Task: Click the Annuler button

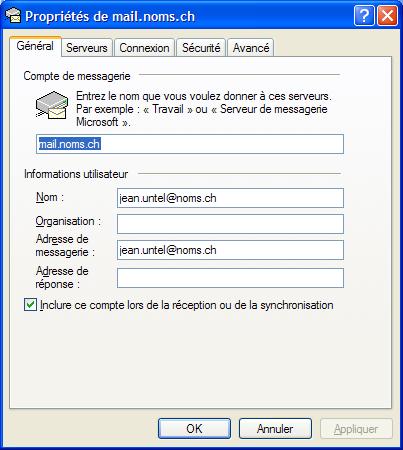Action: (x=275, y=429)
